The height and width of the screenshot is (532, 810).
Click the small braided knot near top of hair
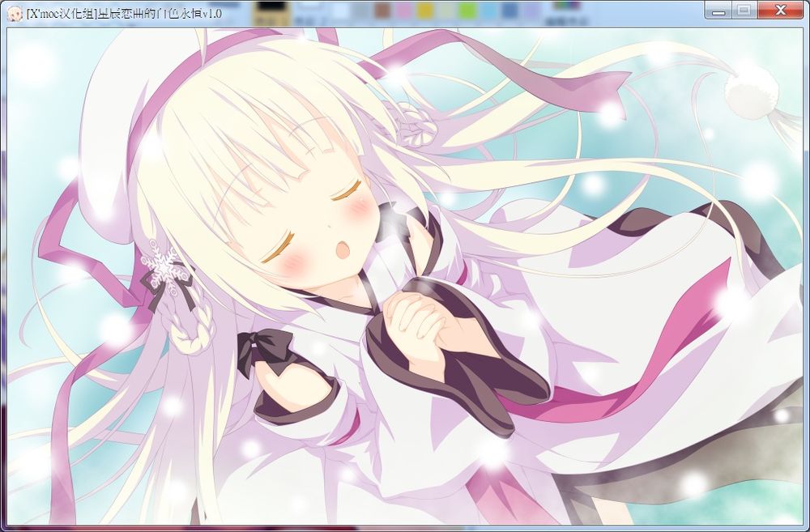416,125
